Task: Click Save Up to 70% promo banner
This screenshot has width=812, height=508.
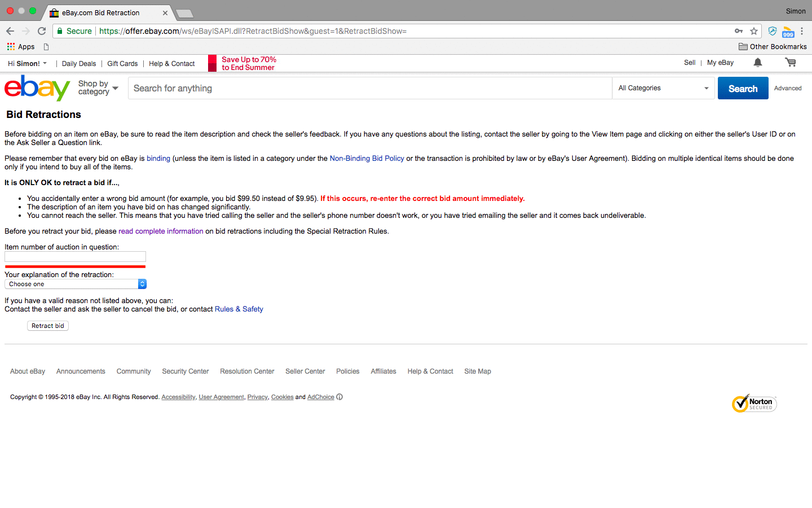Action: click(242, 63)
